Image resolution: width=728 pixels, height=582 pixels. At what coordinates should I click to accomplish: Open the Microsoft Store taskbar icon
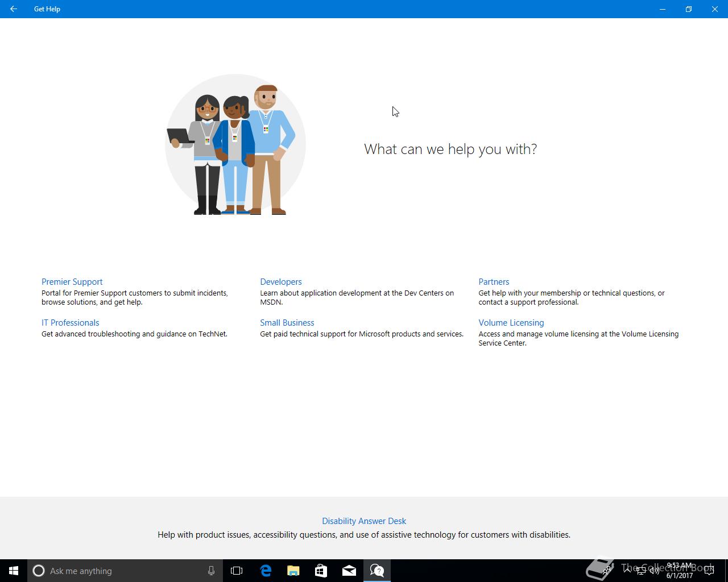point(321,571)
